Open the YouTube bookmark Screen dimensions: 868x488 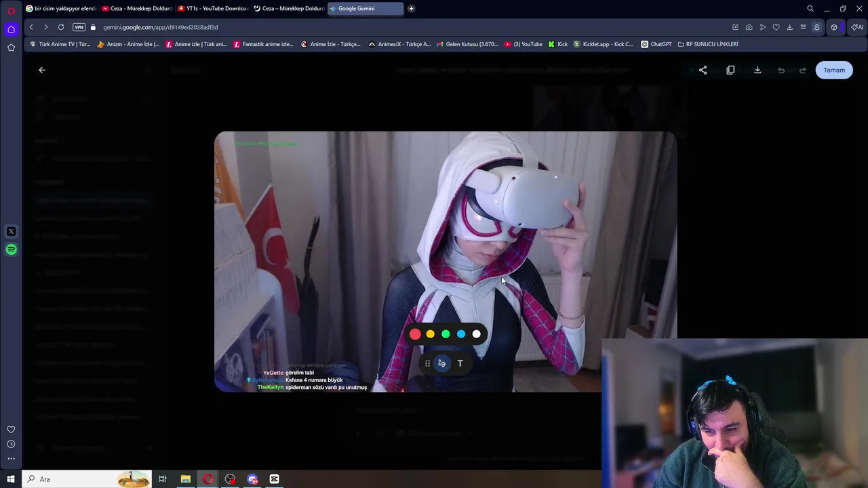tap(524, 44)
